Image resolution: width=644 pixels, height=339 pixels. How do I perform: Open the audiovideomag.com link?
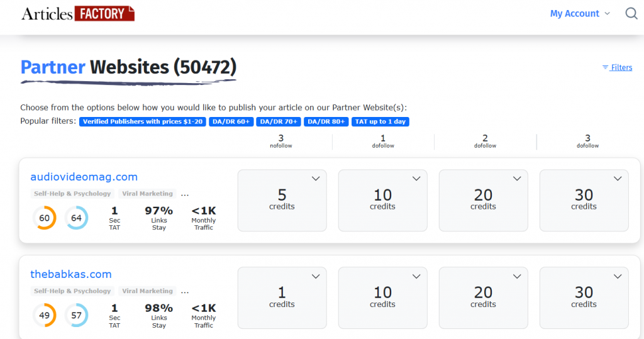click(x=84, y=177)
